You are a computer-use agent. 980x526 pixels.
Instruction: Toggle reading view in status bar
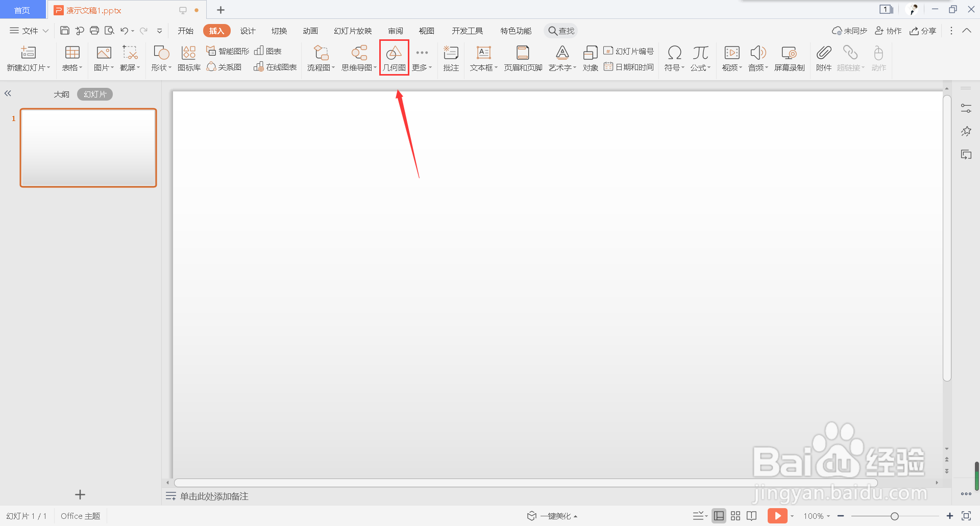[752, 516]
